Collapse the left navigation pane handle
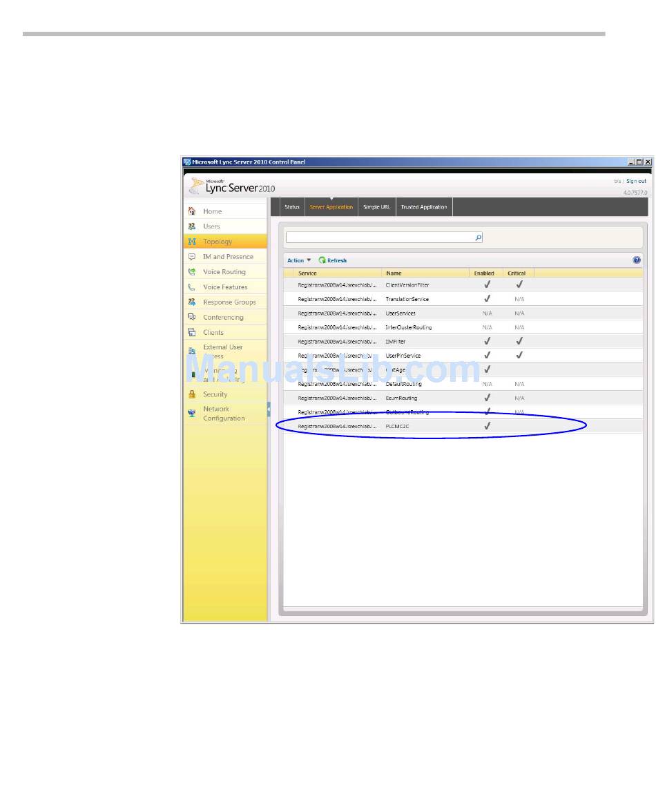This screenshot has width=656, height=812. pos(269,409)
